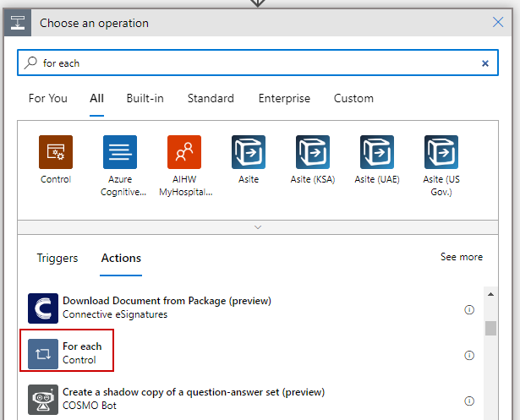Clear the search box with the X
This screenshot has height=420, width=520.
(485, 63)
